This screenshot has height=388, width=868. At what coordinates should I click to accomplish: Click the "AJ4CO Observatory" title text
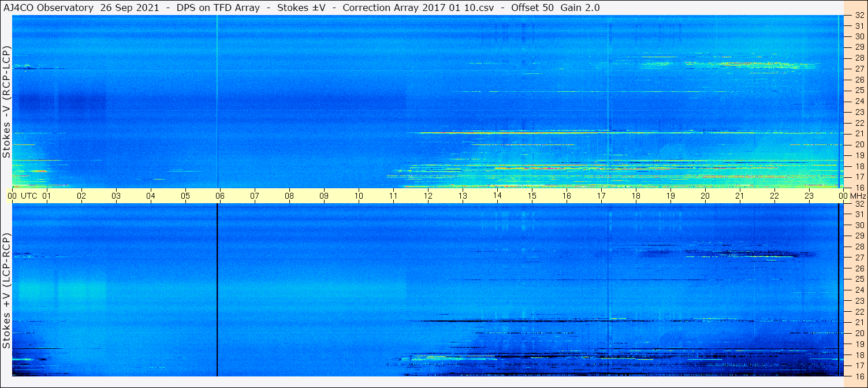pyautogui.click(x=49, y=8)
